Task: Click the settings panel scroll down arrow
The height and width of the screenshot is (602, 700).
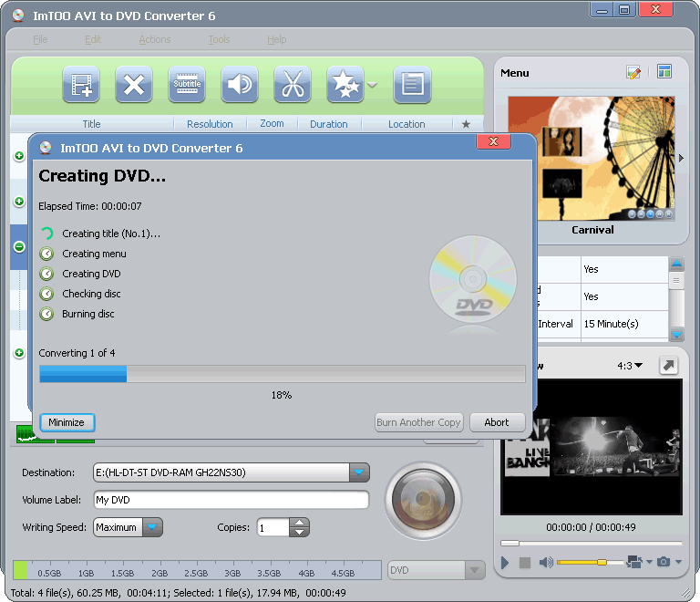Action: click(x=677, y=334)
